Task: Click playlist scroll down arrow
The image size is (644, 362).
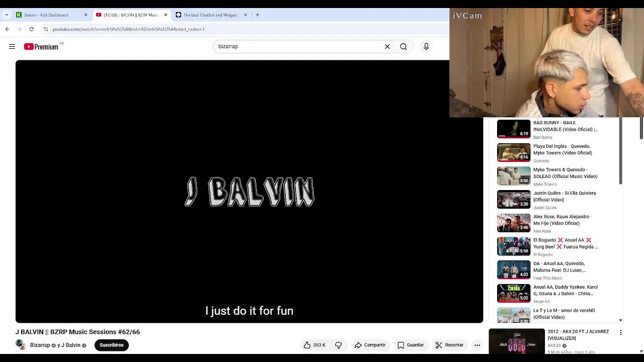Action: (620, 320)
